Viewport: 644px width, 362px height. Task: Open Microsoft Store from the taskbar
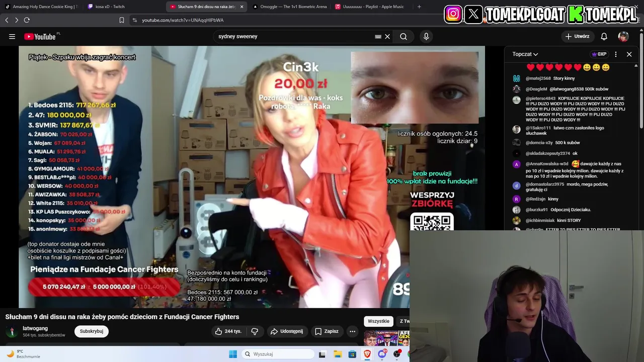coord(352,354)
